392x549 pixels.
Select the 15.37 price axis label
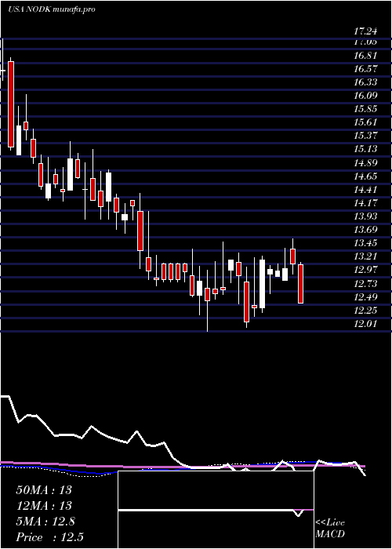click(x=365, y=136)
